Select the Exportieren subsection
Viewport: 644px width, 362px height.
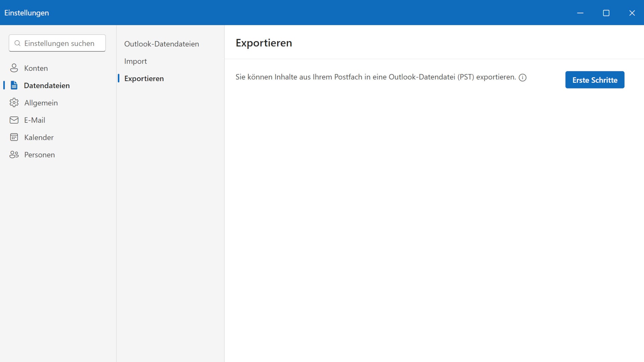pyautogui.click(x=170, y=78)
